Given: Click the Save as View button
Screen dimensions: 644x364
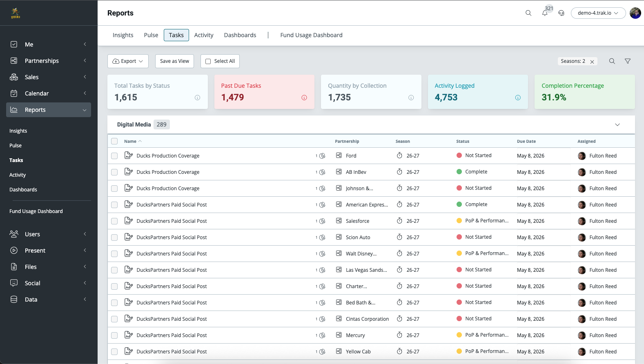Looking at the screenshot, I should point(174,61).
